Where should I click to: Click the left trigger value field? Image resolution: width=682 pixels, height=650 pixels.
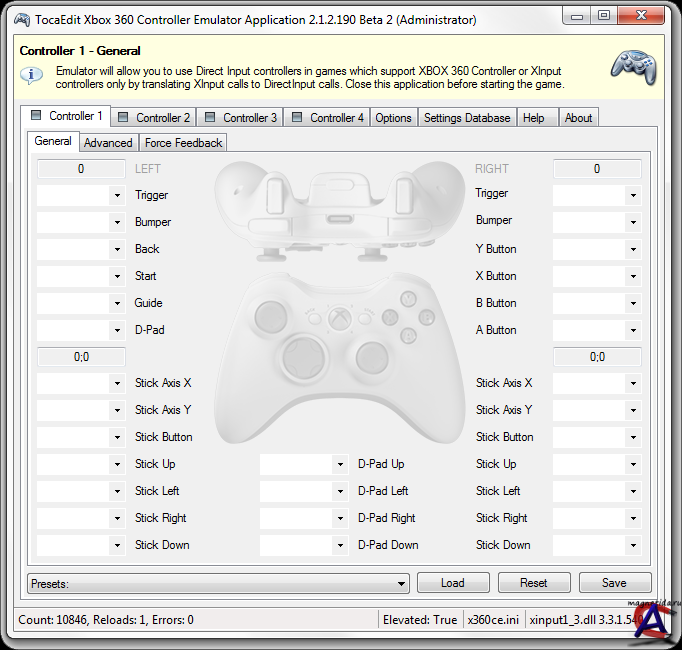coord(81,169)
